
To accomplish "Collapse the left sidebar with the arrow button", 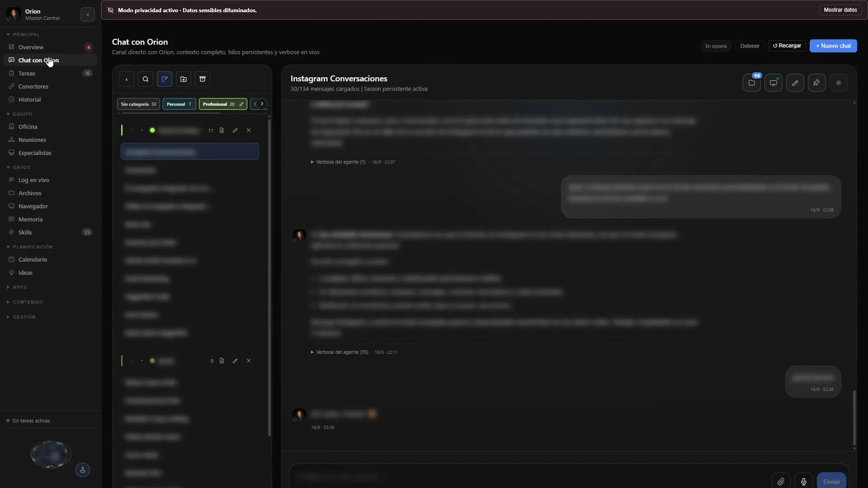I will coord(88,14).
